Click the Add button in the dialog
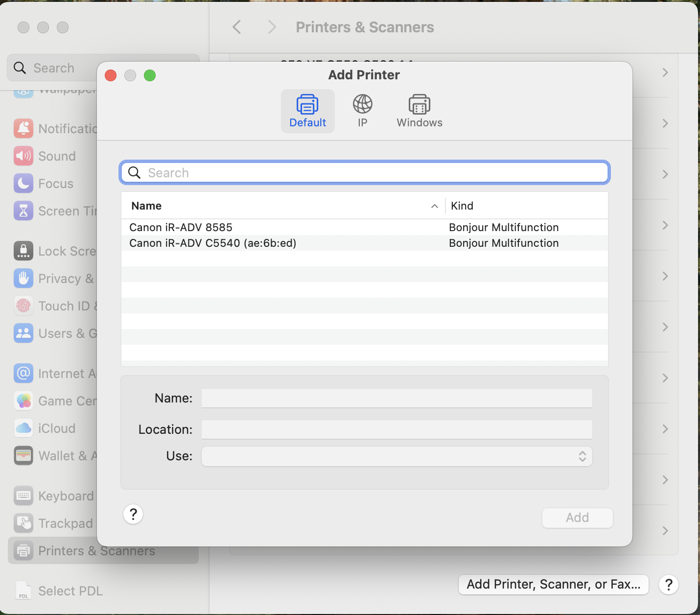The image size is (700, 615). [577, 518]
